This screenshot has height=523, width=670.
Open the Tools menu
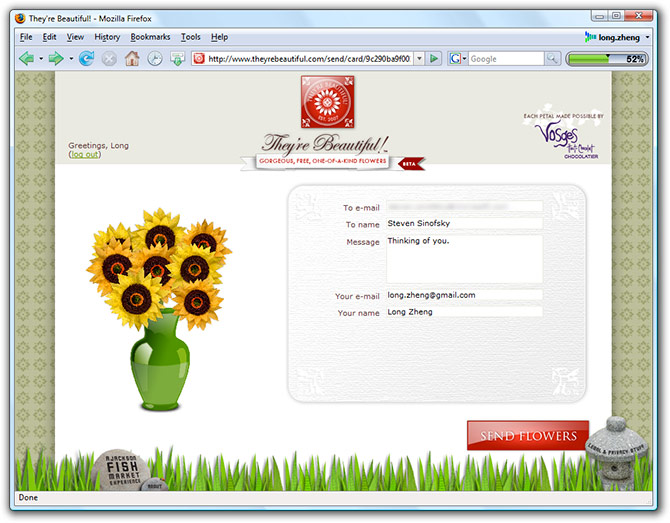[190, 37]
